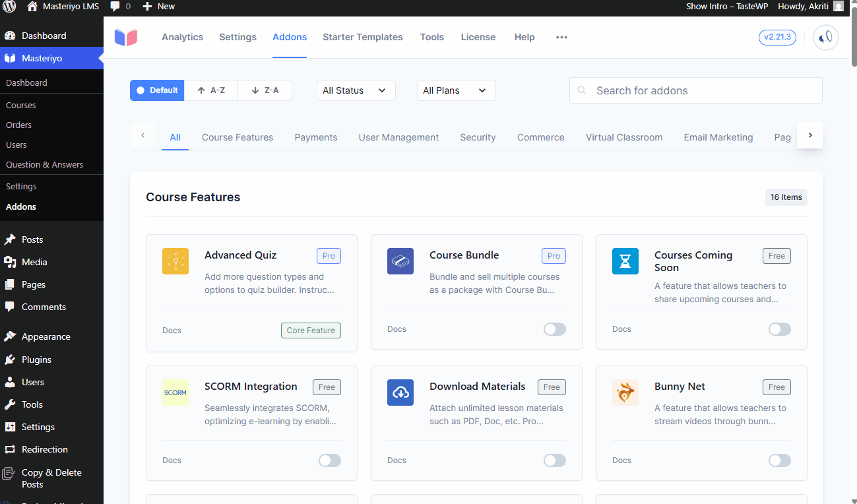Filter by Security category tab

478,137
